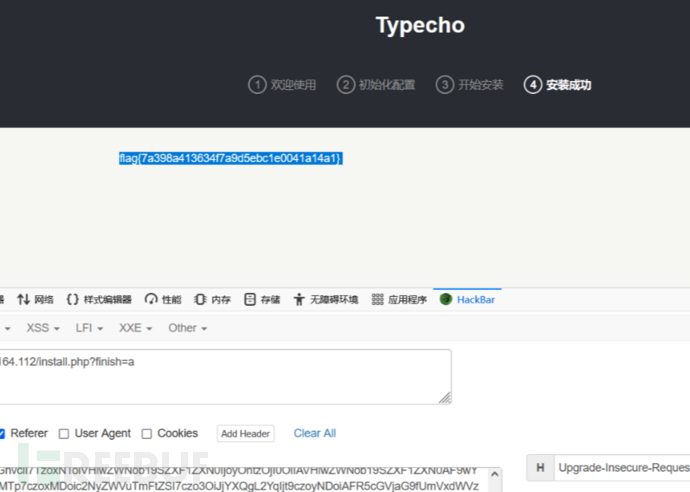Open the Network (网络) devtools panel
Viewport: 690px width, 492px height.
[x=35, y=299]
